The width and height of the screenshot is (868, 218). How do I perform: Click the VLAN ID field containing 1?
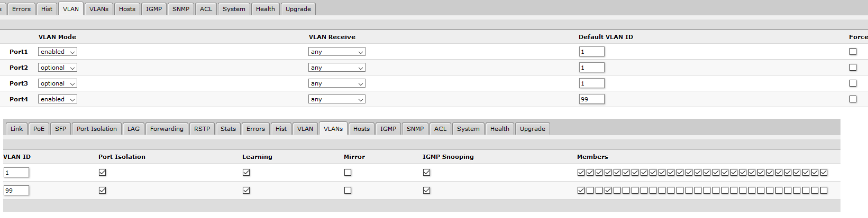tap(16, 173)
